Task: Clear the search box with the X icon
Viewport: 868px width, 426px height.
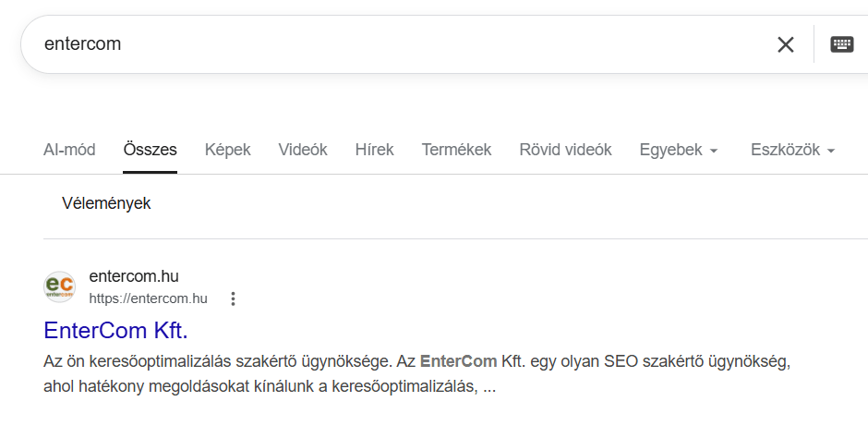Action: [786, 44]
